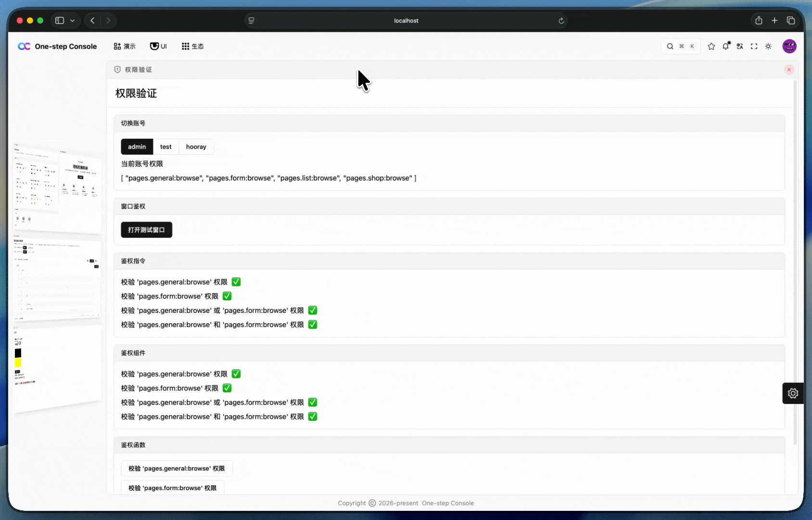Expand the sidebar dropdown chevron in browser

point(72,20)
